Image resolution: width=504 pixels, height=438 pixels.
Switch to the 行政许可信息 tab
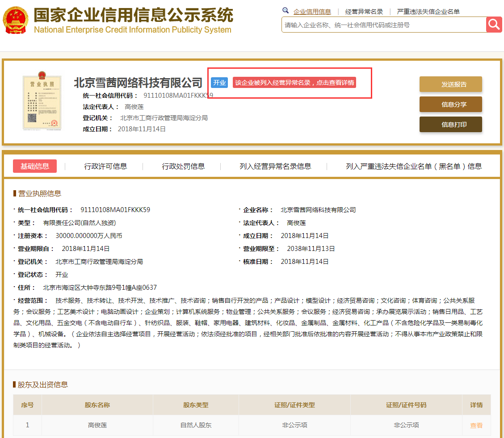coord(105,166)
